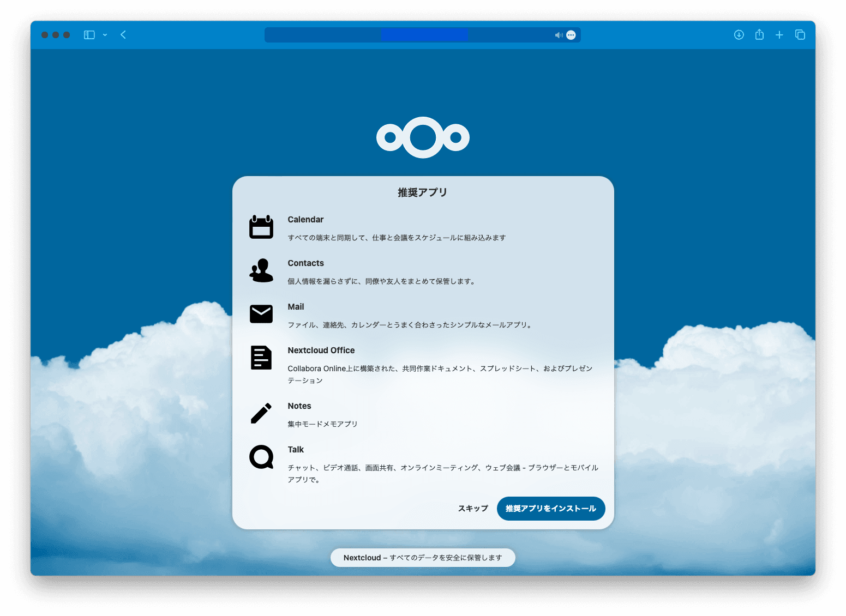Click the Share icon in the toolbar

759,34
